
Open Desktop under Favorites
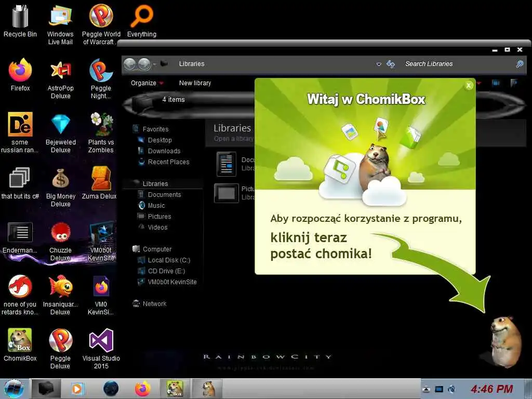160,140
